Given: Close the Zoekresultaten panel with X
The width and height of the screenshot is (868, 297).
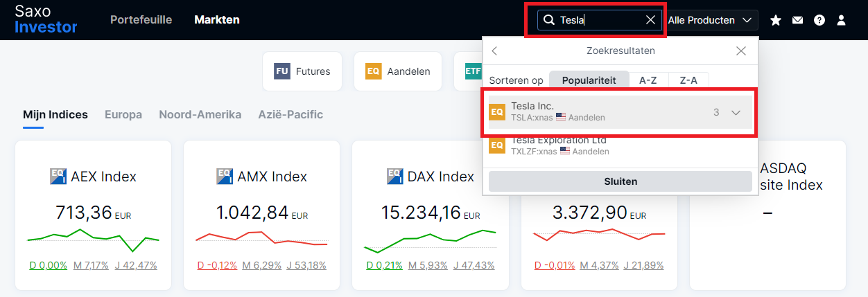Looking at the screenshot, I should 741,51.
